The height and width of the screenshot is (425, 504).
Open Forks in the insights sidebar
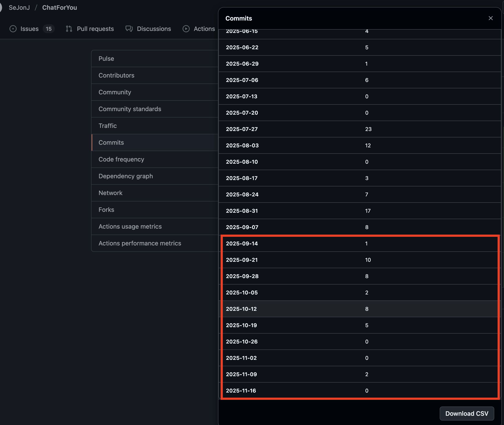(106, 210)
